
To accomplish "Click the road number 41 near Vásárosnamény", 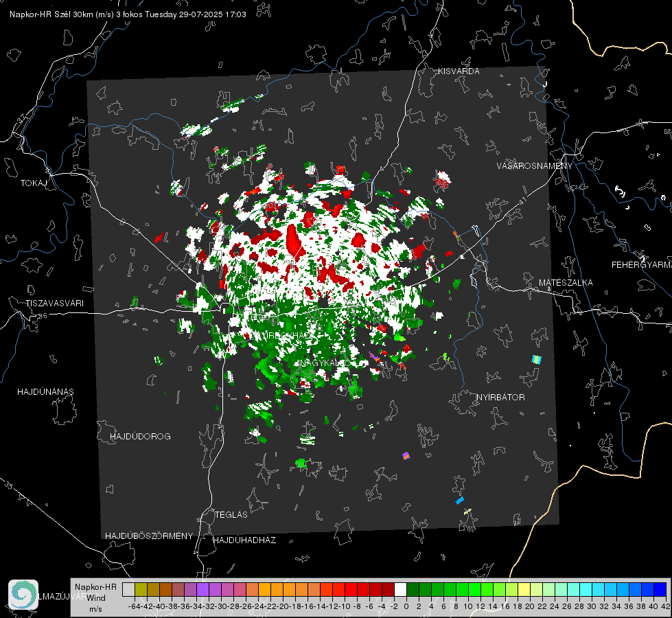I will pyautogui.click(x=522, y=201).
